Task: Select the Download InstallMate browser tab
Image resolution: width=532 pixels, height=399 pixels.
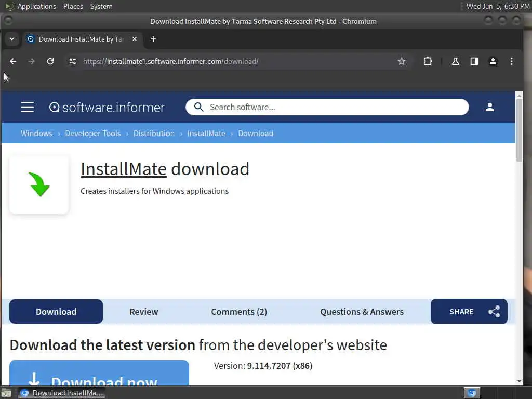Action: [x=82, y=39]
